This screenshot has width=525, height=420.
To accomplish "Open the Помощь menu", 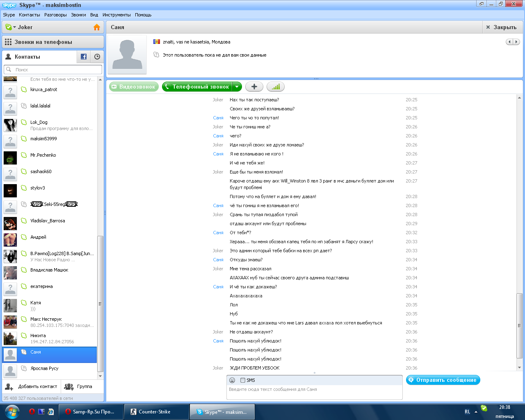I will [x=143, y=15].
